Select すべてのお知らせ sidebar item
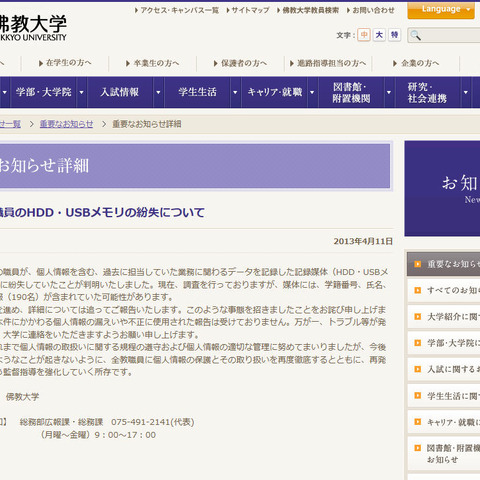The height and width of the screenshot is (480, 480). pyautogui.click(x=444, y=290)
